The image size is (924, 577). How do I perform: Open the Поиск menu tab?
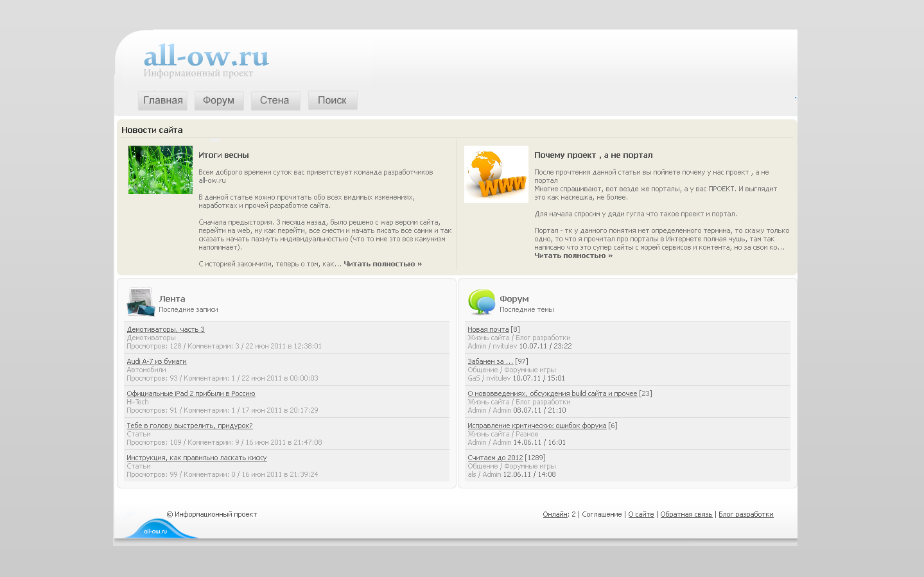click(x=332, y=101)
